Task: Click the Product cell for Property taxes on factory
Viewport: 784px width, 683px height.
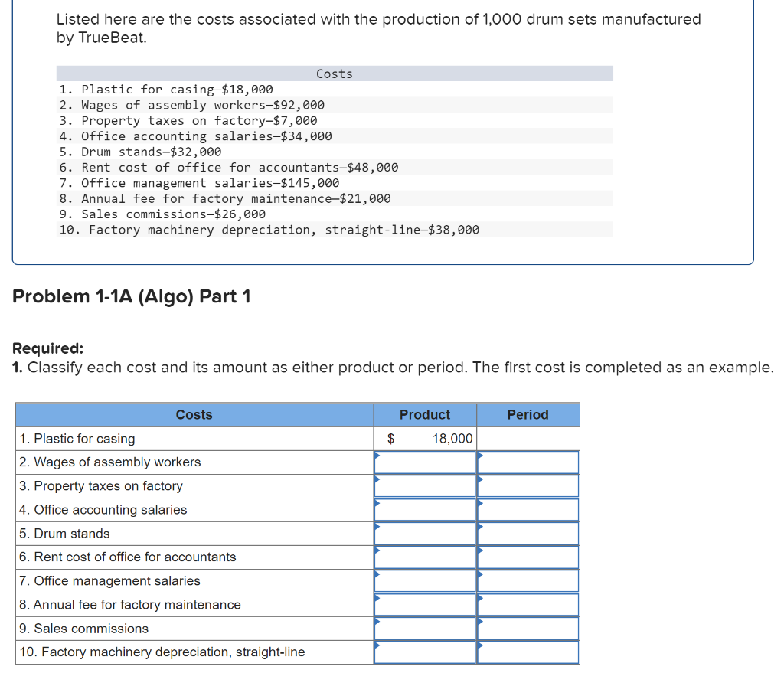Action: [x=424, y=485]
